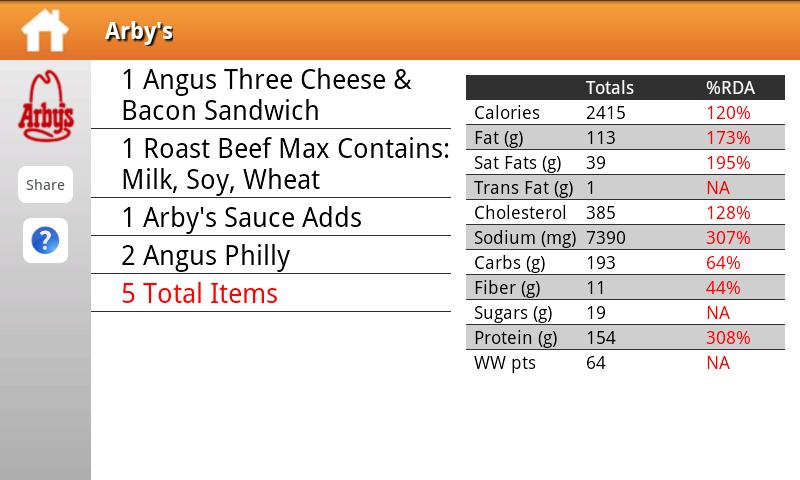Select the Trans Fat (g) row
Image resolution: width=800 pixels, height=480 pixels.
(x=625, y=188)
